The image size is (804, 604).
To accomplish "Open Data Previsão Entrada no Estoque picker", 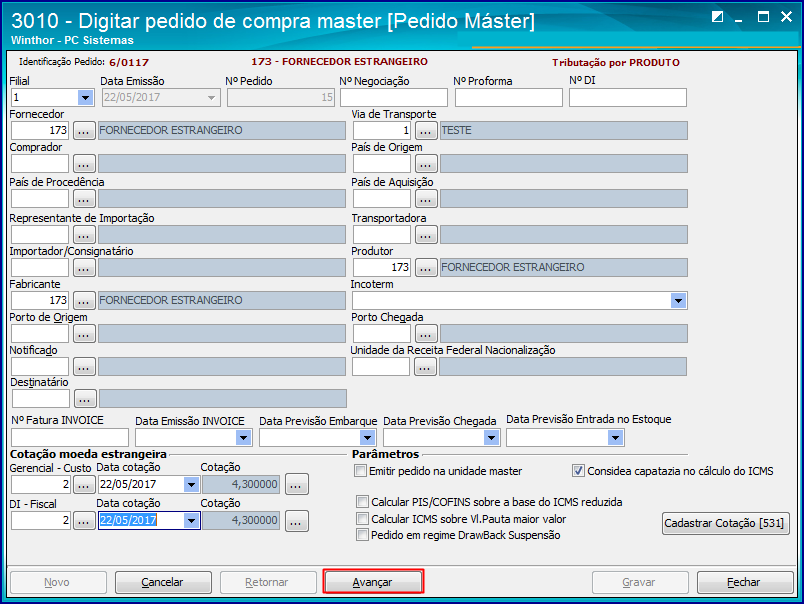I will click(x=615, y=438).
